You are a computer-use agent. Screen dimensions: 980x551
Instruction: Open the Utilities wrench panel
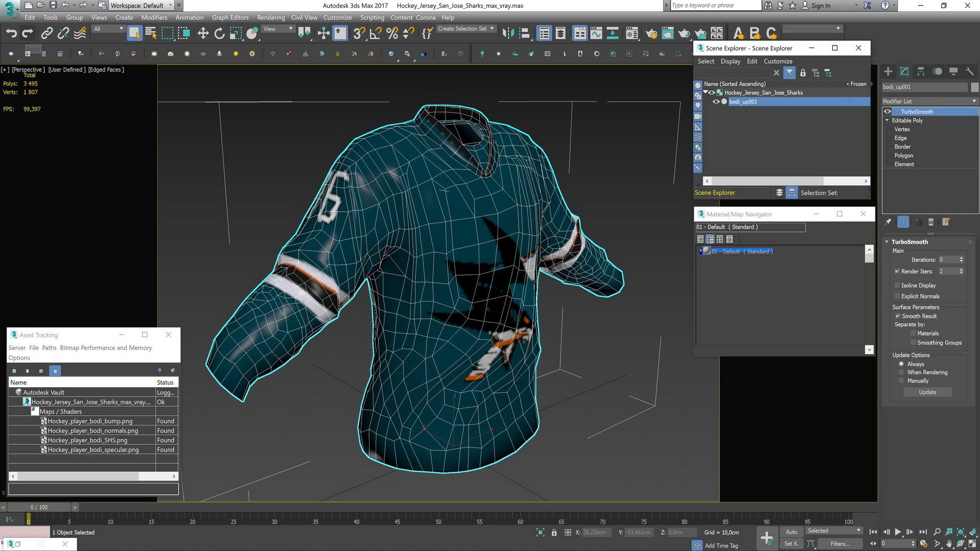(969, 71)
